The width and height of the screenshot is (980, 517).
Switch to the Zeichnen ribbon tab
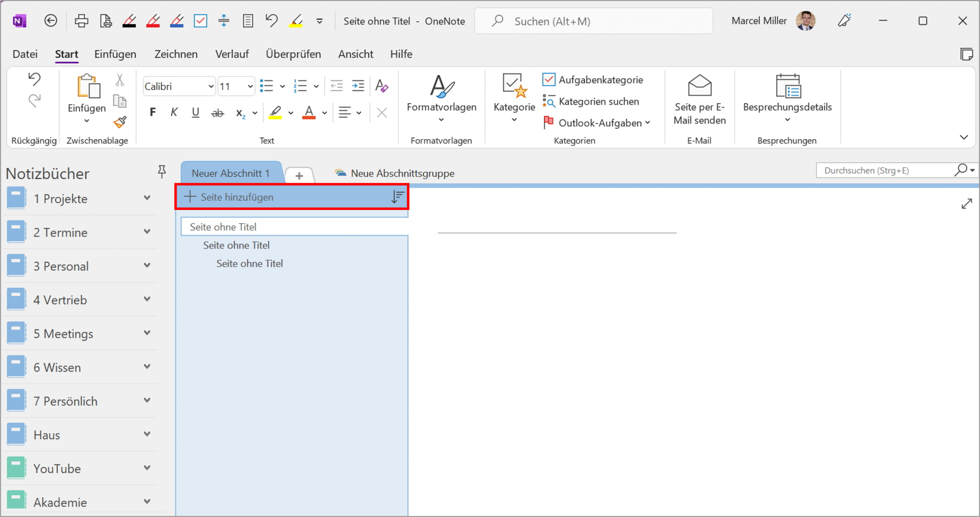pos(176,54)
